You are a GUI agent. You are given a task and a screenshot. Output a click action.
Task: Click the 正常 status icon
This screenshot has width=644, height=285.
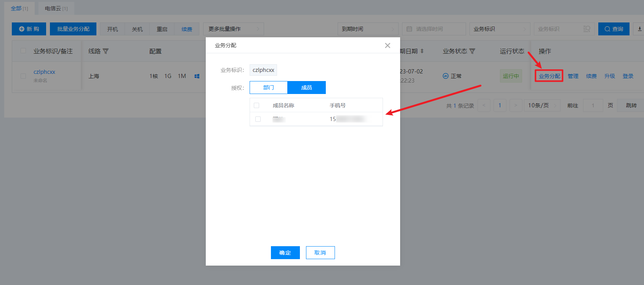[445, 76]
